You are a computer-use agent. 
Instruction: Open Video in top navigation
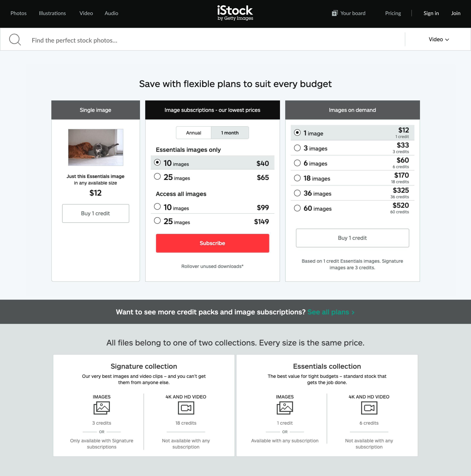tap(86, 13)
